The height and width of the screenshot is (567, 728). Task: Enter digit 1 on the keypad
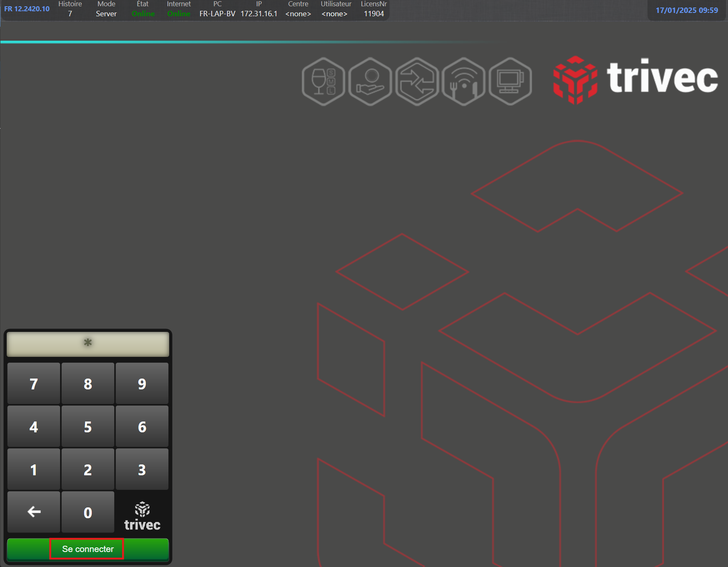point(34,469)
